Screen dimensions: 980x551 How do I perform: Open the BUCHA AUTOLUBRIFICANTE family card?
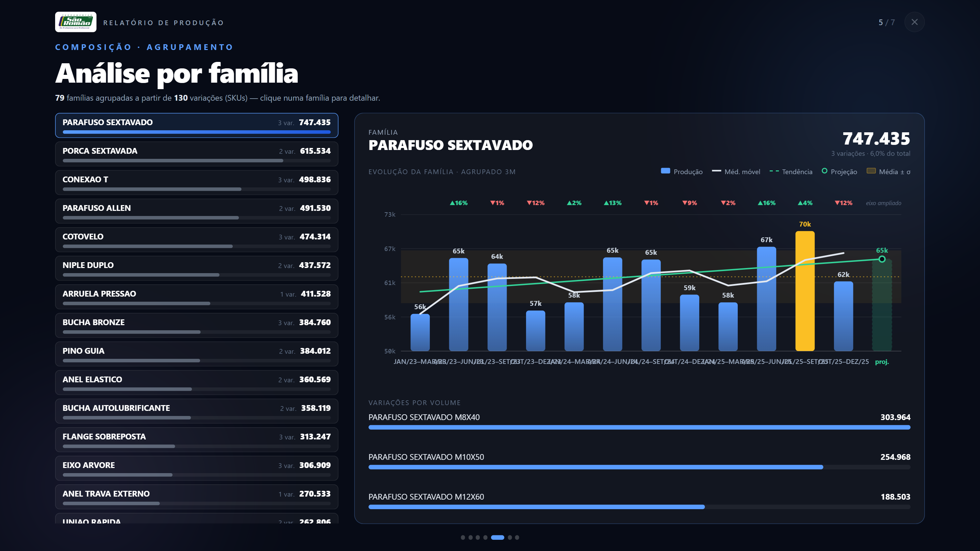197,411
